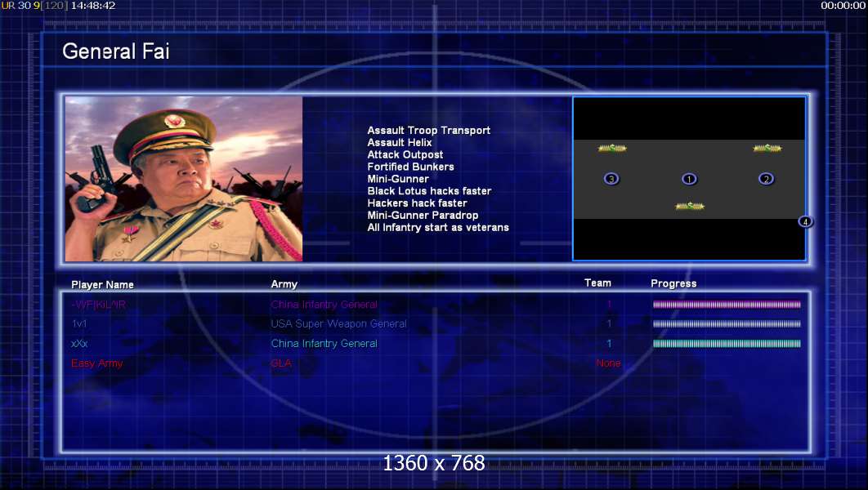Click the cyan 'China Infantry General' army entry
The height and width of the screenshot is (490, 868).
pyautogui.click(x=324, y=344)
